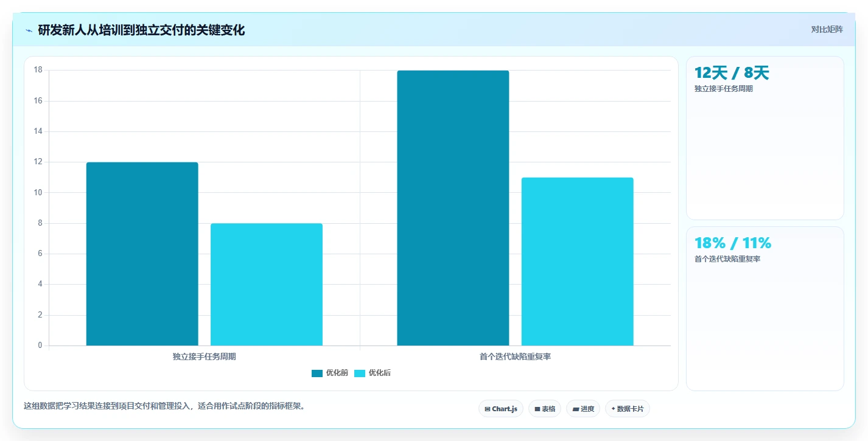Toggle the 优化前 legend item

pyautogui.click(x=329, y=373)
